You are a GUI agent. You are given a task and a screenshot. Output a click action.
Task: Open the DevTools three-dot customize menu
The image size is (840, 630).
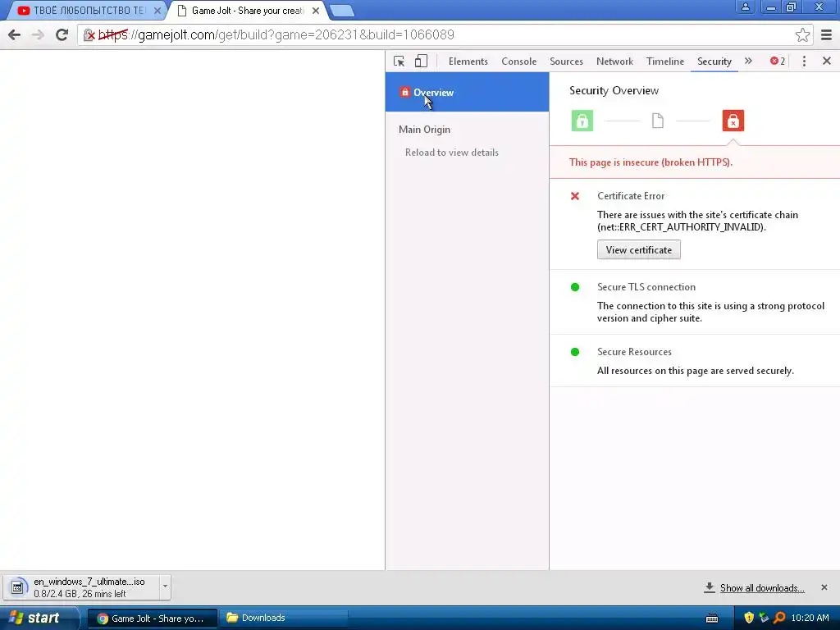[x=804, y=61]
